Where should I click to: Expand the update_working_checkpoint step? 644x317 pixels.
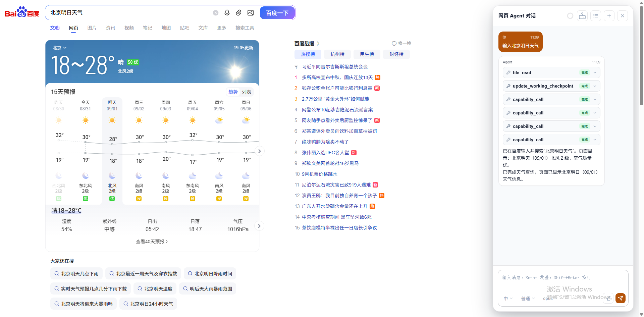551,86
